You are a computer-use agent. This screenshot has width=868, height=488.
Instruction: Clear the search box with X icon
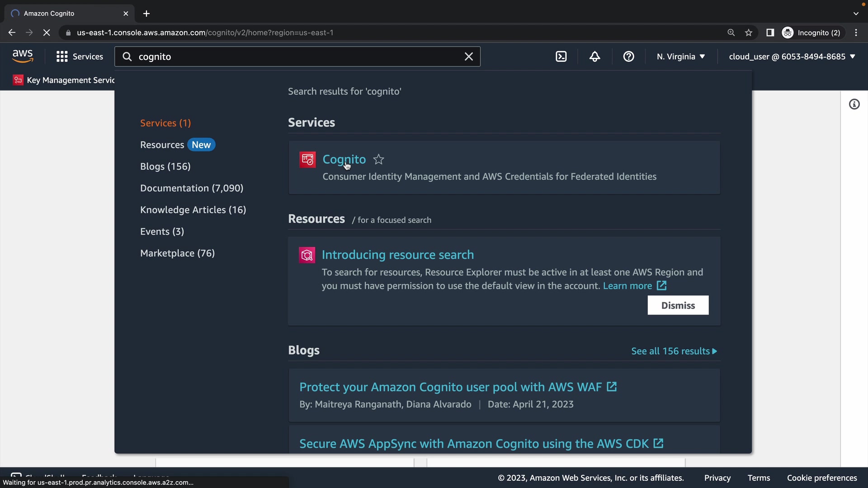[x=469, y=56]
